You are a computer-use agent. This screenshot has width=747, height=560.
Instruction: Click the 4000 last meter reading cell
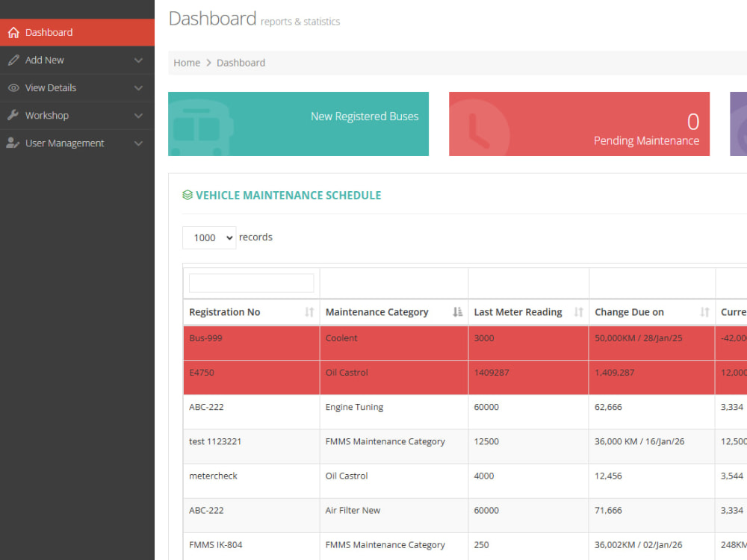pos(529,480)
